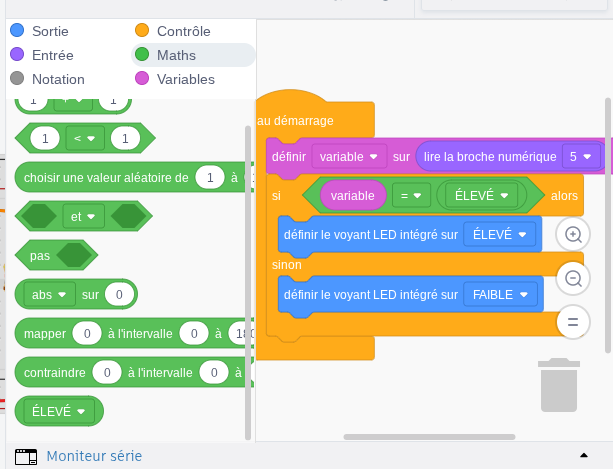Image resolution: width=613 pixels, height=469 pixels.
Task: Click the serial monitor window icon
Action: [26, 456]
